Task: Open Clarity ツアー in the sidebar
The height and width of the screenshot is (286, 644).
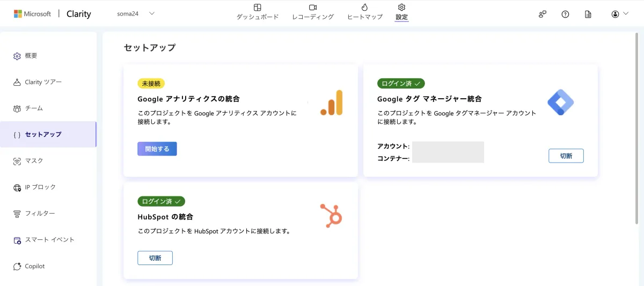Action: [48, 82]
